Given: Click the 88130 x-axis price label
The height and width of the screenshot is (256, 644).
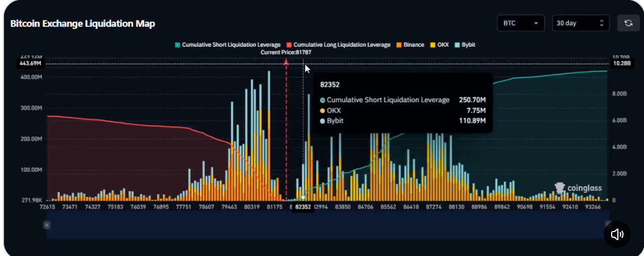Looking at the screenshot, I should coord(456,207).
